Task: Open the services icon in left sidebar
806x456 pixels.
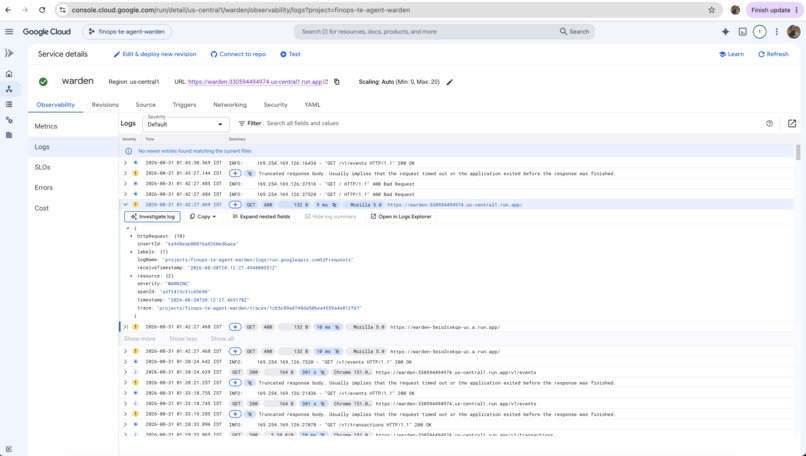Action: coord(9,89)
